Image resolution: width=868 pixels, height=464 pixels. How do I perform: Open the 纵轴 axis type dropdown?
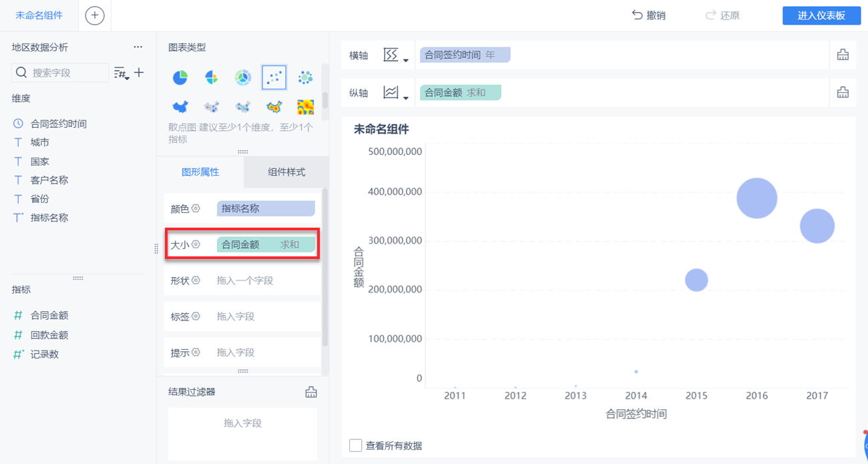point(396,93)
